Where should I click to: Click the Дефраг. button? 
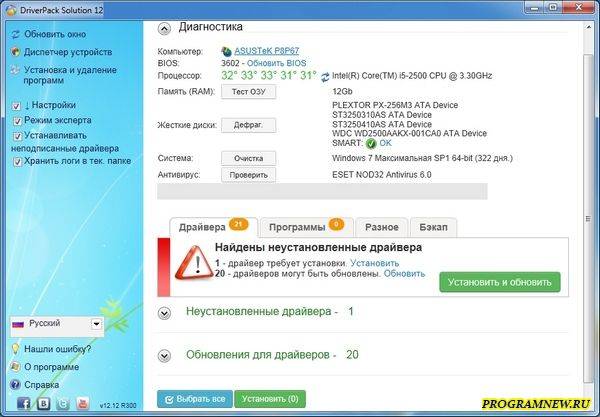[x=248, y=125]
